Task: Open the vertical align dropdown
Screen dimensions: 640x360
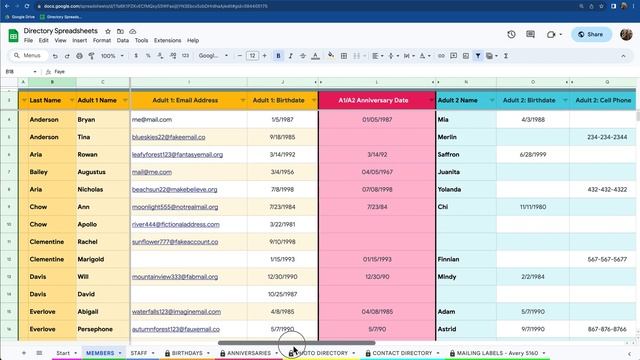Action: tap(393, 56)
